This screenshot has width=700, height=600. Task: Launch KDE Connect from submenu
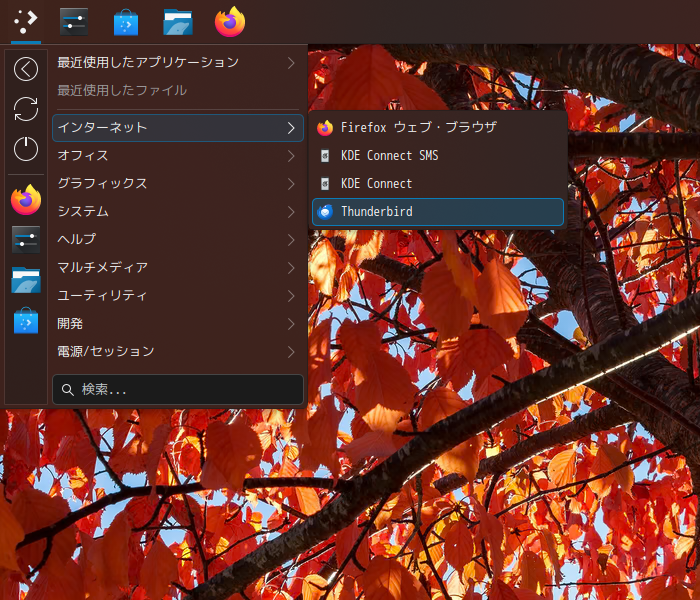438,183
